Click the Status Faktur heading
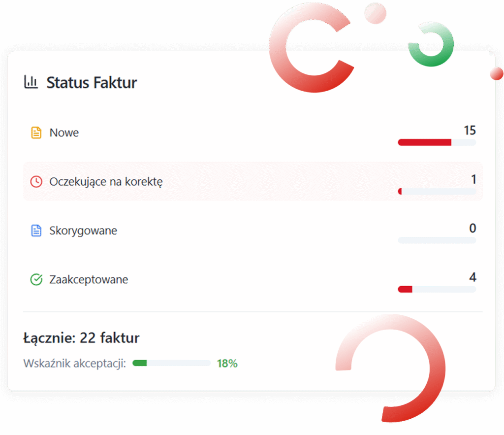This screenshot has height=435, width=504. 92,82
